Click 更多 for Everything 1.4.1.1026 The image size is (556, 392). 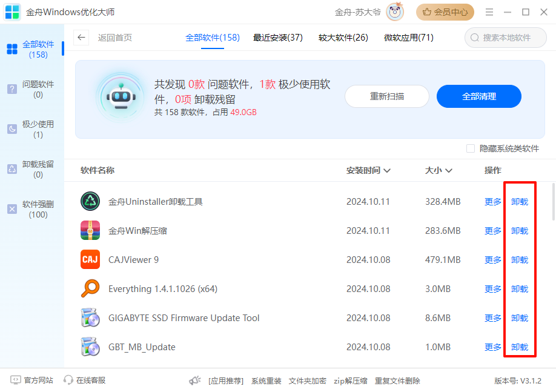click(x=492, y=289)
